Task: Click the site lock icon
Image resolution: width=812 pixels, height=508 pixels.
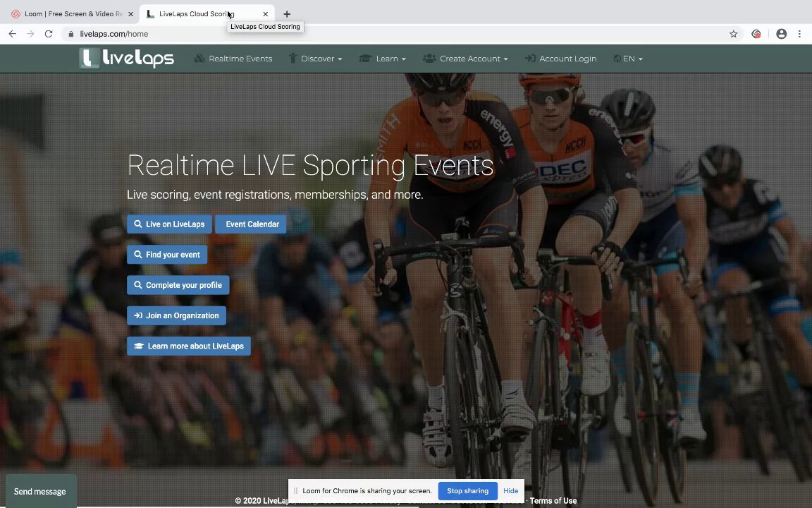Action: [x=71, y=34]
